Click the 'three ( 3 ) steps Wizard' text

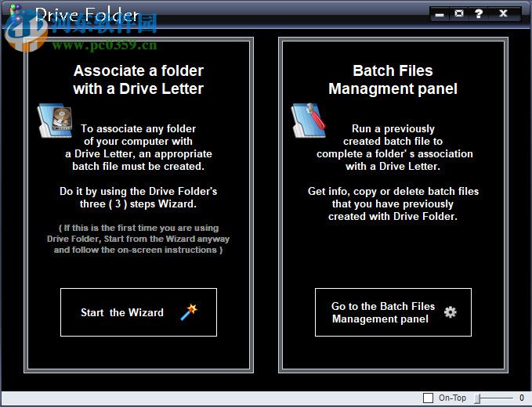(x=138, y=203)
